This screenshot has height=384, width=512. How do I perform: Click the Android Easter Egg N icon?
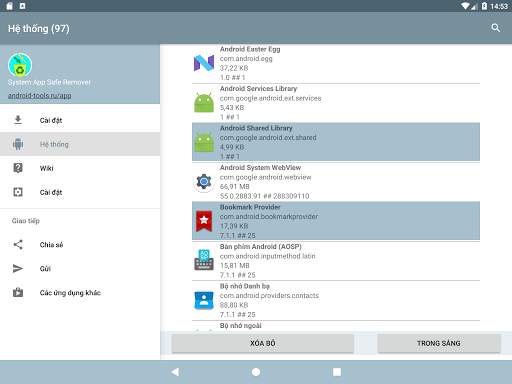204,63
